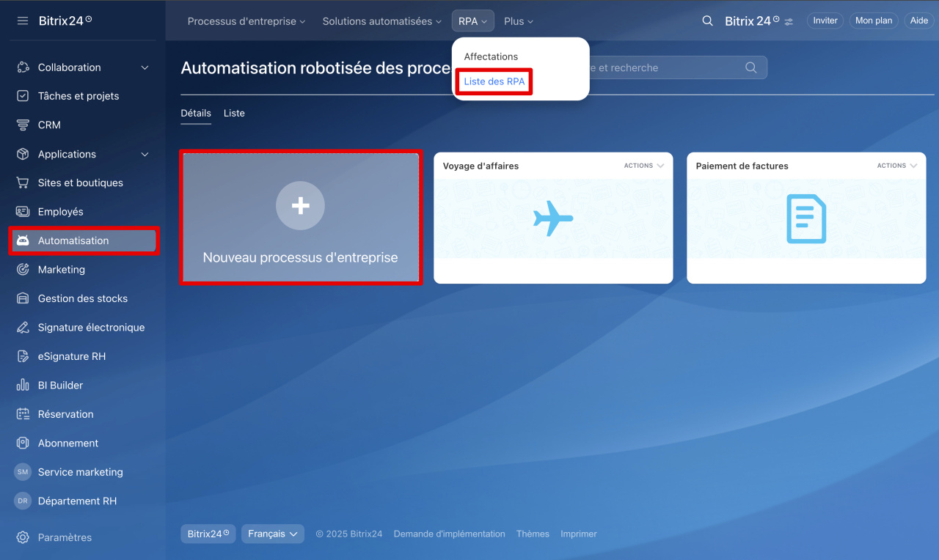Click the Collaboration sidebar icon
939x560 pixels.
23,67
